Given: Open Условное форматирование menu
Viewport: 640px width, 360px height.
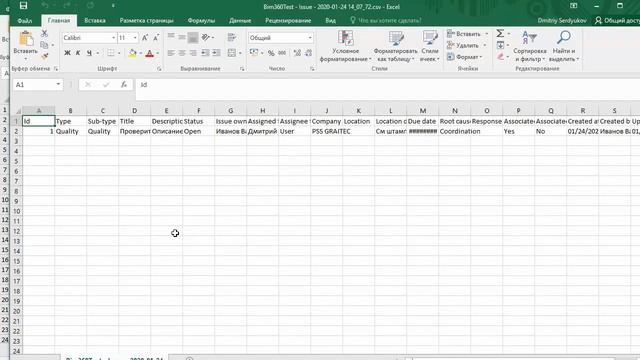Looking at the screenshot, I should (x=345, y=46).
